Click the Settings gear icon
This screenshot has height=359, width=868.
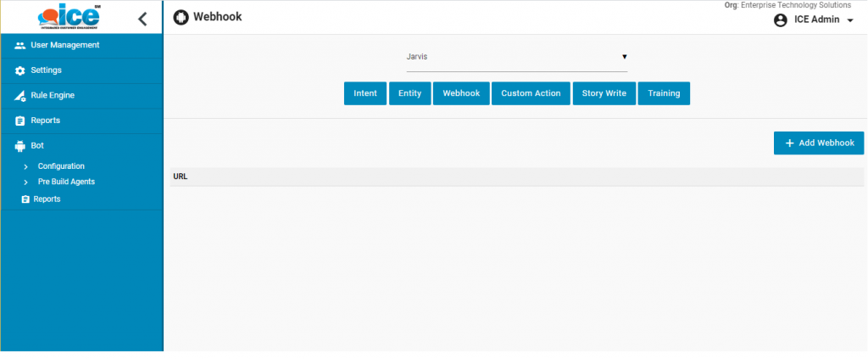click(x=20, y=70)
